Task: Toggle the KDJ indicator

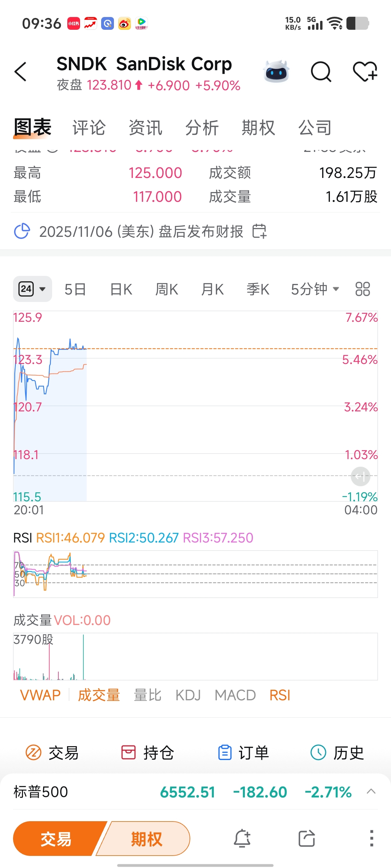Action: click(x=188, y=695)
